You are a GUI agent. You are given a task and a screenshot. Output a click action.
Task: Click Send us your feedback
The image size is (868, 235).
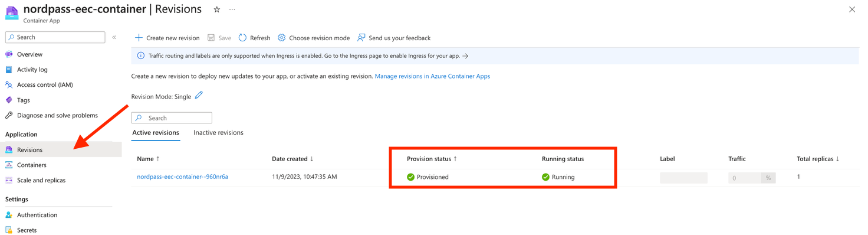tap(394, 38)
